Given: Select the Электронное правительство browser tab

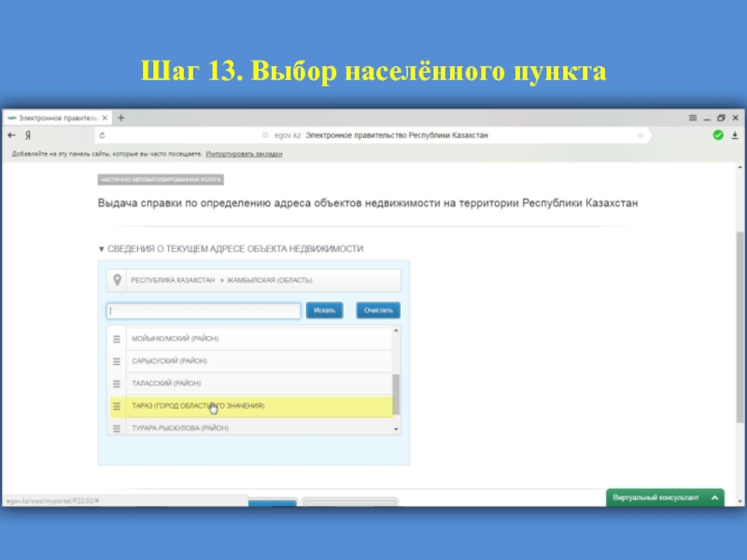Looking at the screenshot, I should coord(57,118).
